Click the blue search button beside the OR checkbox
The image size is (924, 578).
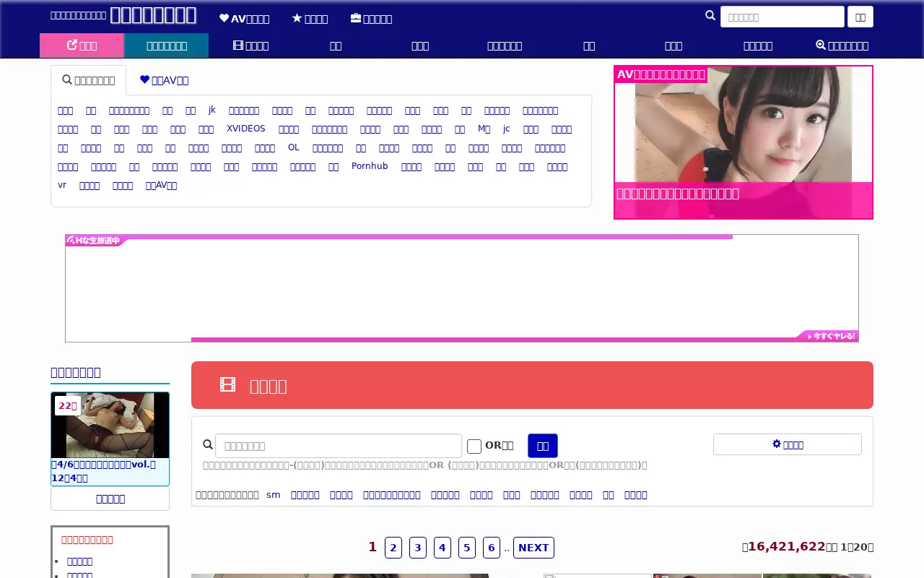[x=543, y=446]
